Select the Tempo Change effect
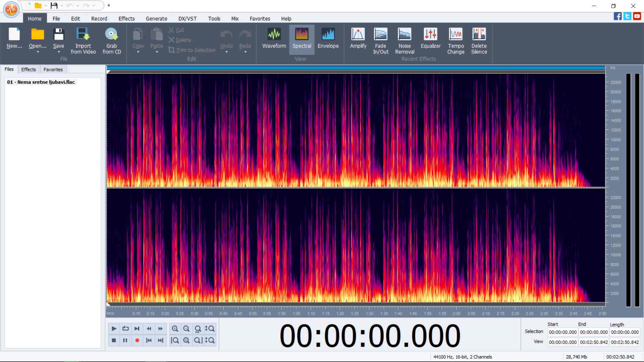 click(x=455, y=40)
